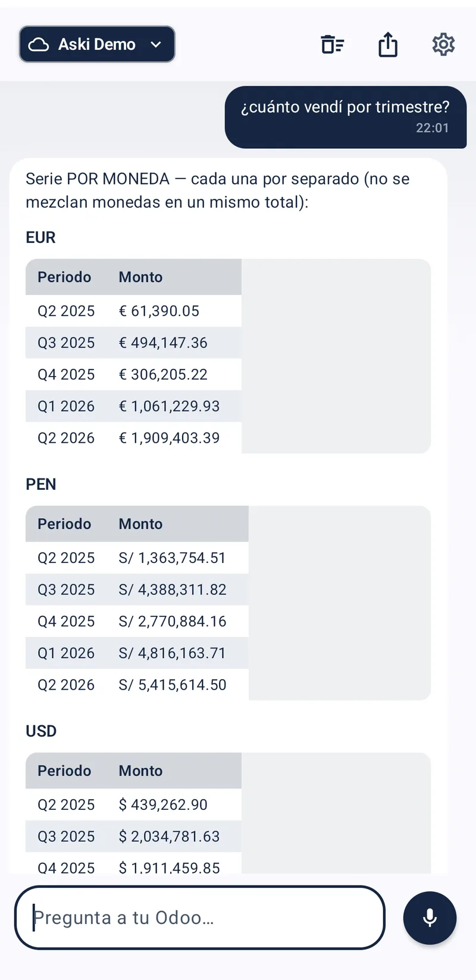
Task: Start voice input with the microphone button
Action: (x=430, y=918)
